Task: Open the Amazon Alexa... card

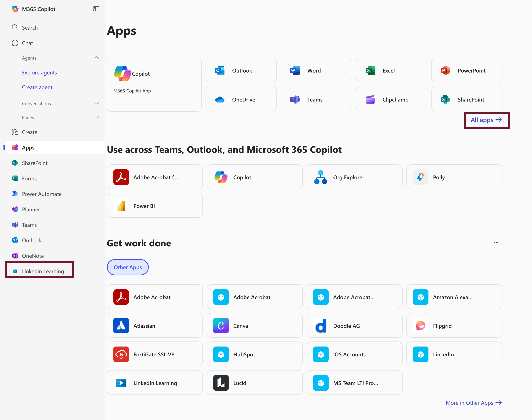Action: (454, 297)
